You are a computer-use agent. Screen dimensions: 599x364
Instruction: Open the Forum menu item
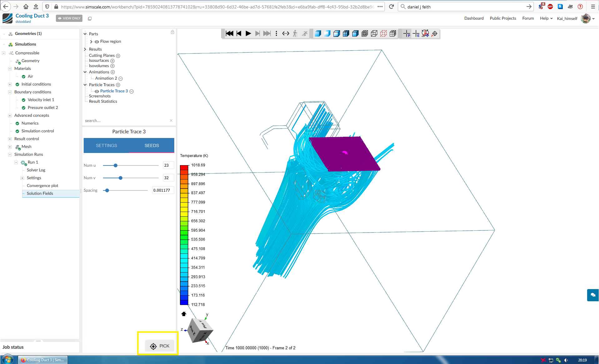pyautogui.click(x=528, y=18)
